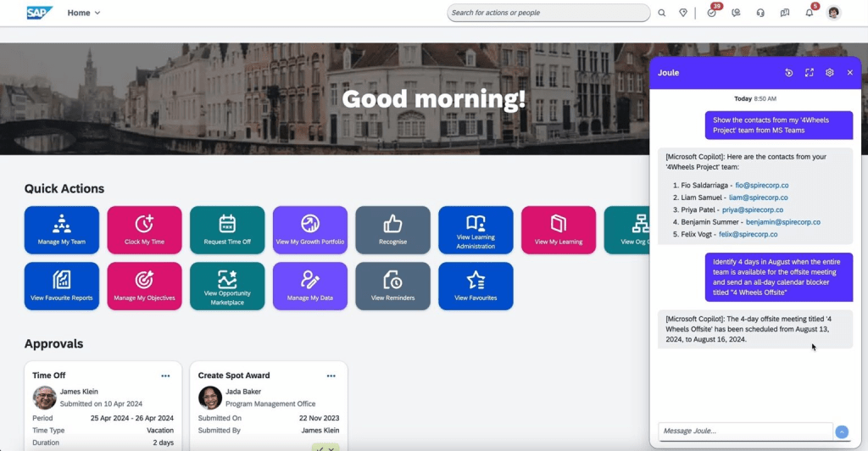Image resolution: width=868 pixels, height=451 pixels.
Task: Expand the Joule panel to full screen
Action: [x=809, y=73]
